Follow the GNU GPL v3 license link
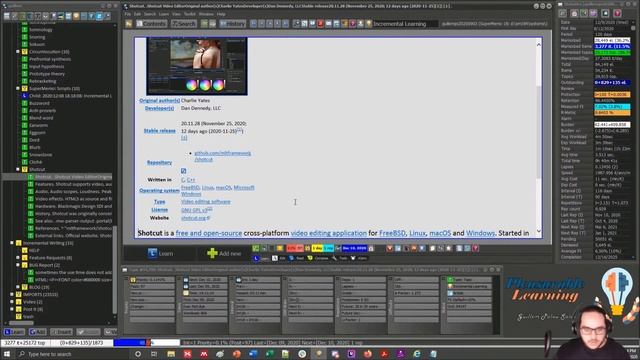This screenshot has height=360, width=640. [194, 210]
